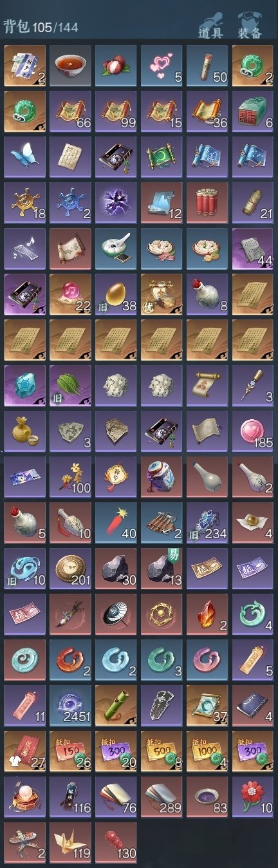Choose the golden ship wheel item with 18
Image resolution: width=278 pixels, height=868 pixels.
(24, 203)
